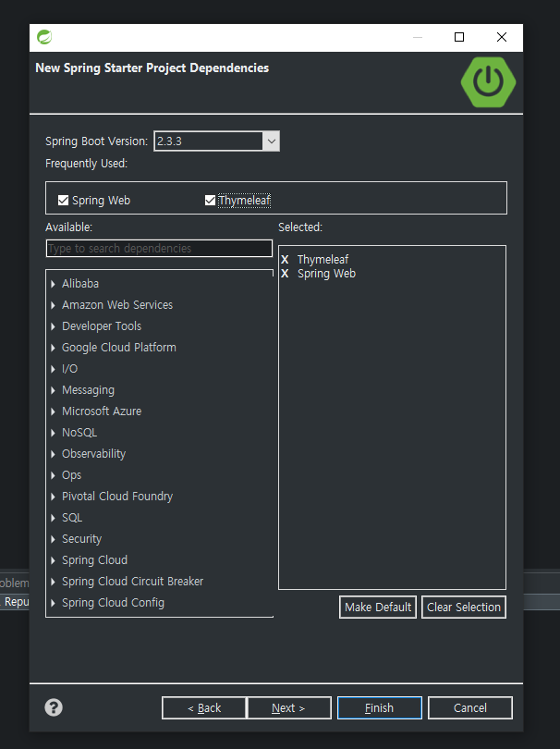Expand the Pivotal Cloud Foundry category
560x749 pixels.
(53, 497)
